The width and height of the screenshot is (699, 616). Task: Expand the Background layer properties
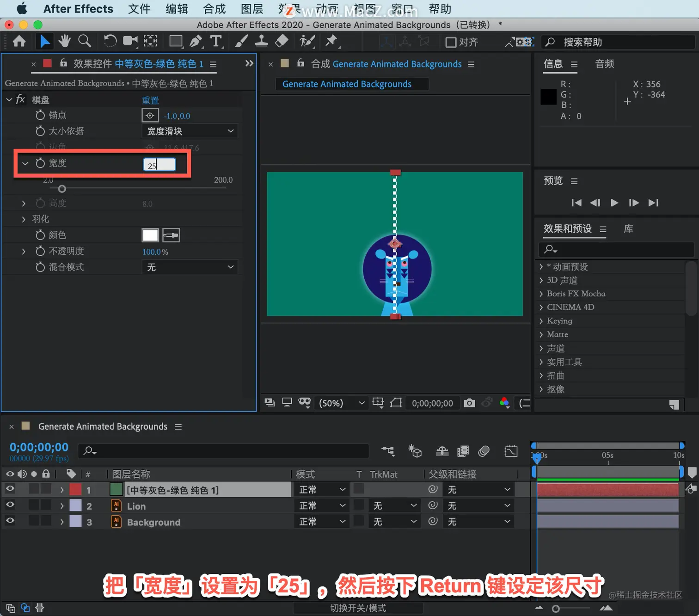click(62, 522)
